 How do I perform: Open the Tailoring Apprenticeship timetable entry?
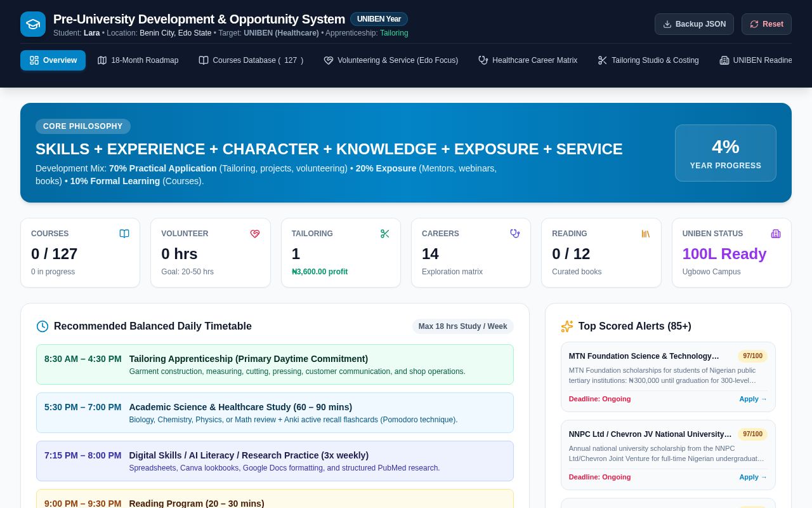tap(275, 364)
